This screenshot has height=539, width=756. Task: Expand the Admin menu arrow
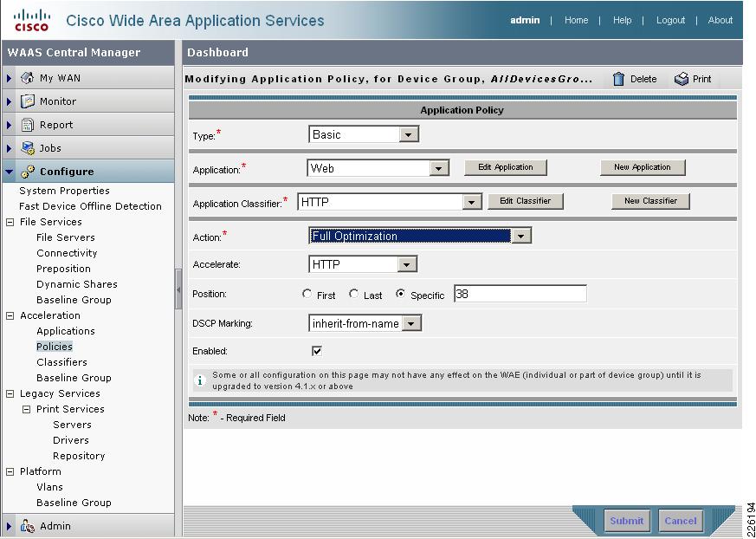click(10, 526)
